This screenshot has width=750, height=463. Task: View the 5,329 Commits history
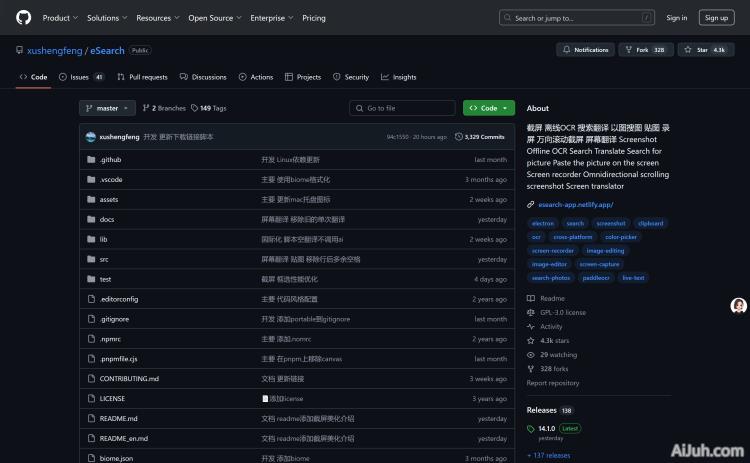pyautogui.click(x=480, y=136)
